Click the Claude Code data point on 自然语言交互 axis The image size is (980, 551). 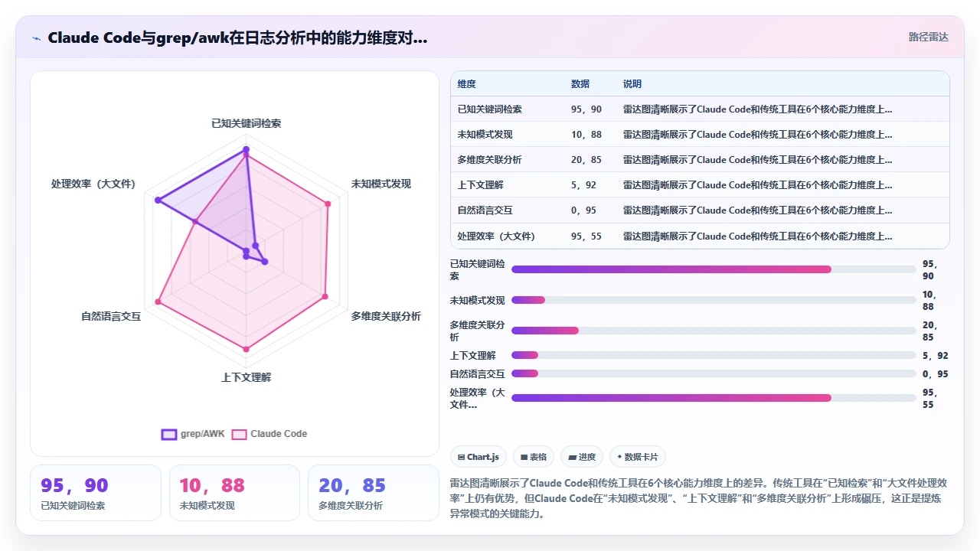[158, 302]
